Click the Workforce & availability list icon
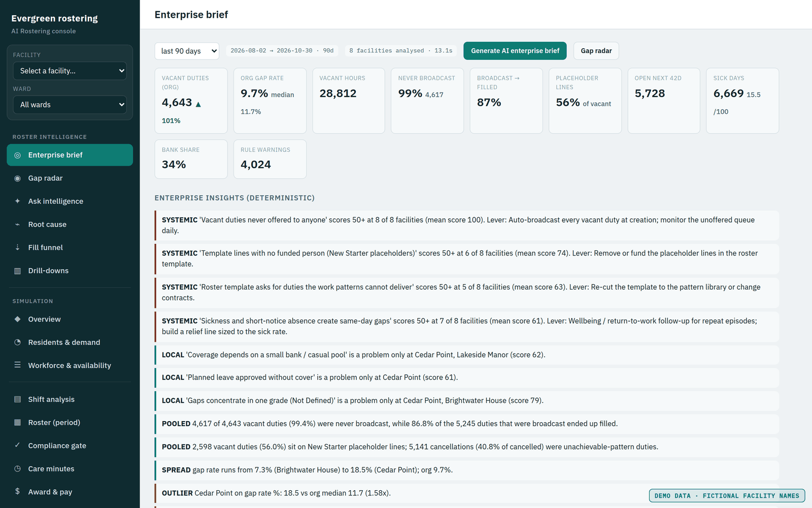The width and height of the screenshot is (812, 508). tap(18, 365)
